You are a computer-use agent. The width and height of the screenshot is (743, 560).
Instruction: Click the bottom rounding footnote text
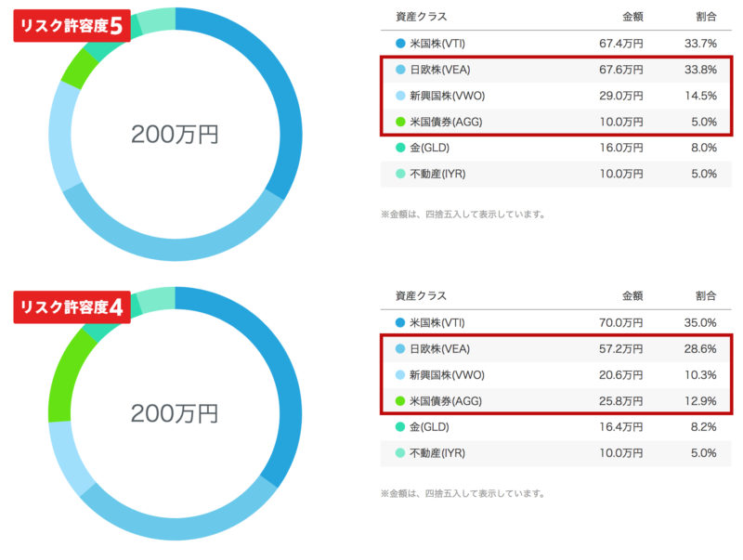(463, 493)
